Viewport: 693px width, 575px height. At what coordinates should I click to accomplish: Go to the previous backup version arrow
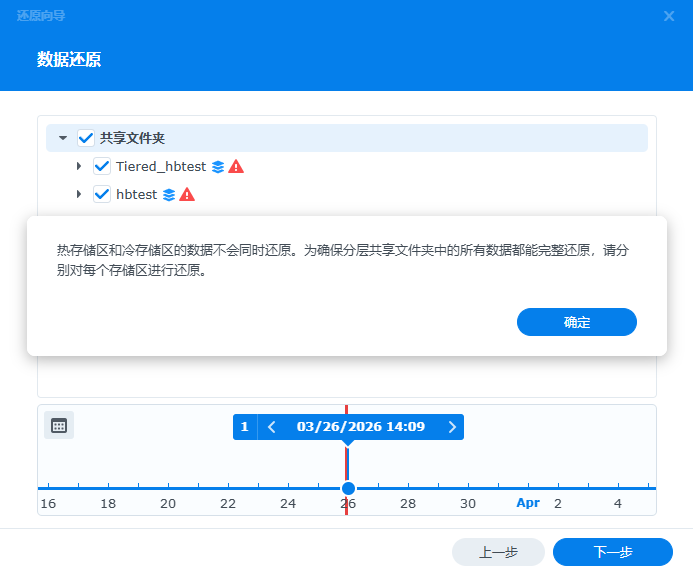271,427
